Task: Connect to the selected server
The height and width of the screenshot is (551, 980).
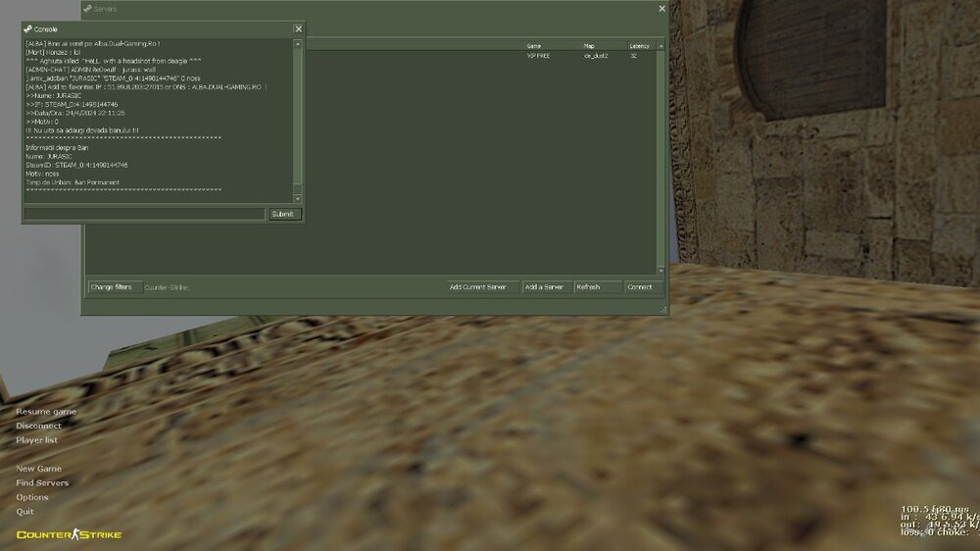Action: pyautogui.click(x=641, y=287)
